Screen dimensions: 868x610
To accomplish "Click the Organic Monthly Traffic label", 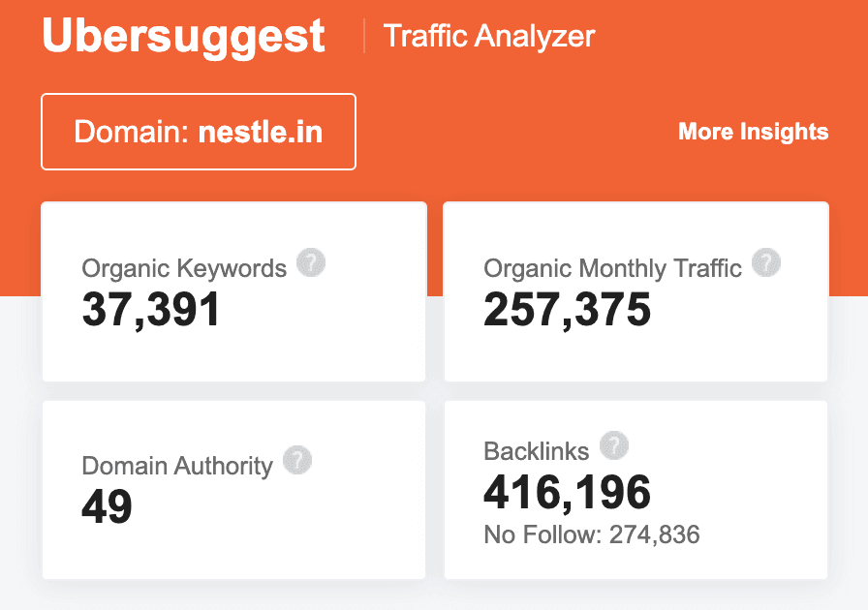I will pos(612,268).
